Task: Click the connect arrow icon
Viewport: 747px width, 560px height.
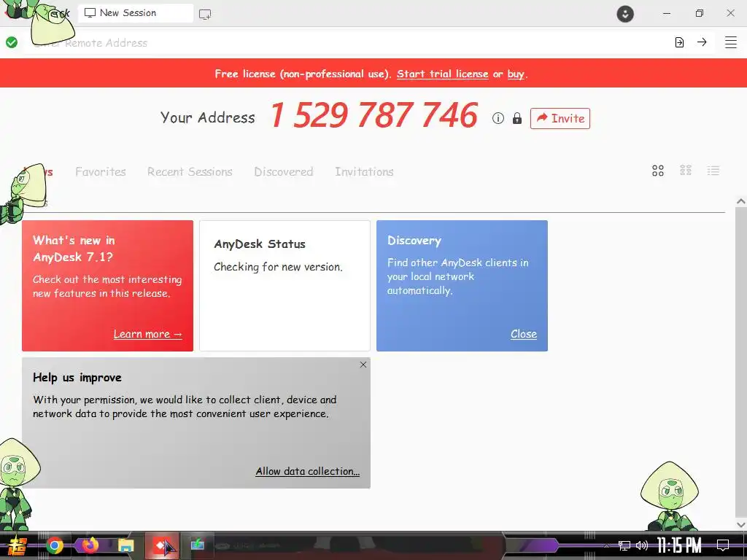Action: (702, 42)
